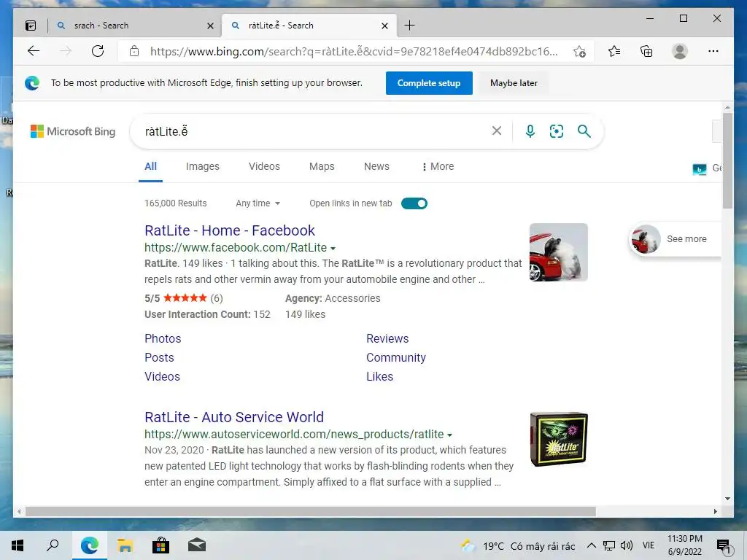Add this page to favorites
747x560 pixels.
tap(579, 52)
